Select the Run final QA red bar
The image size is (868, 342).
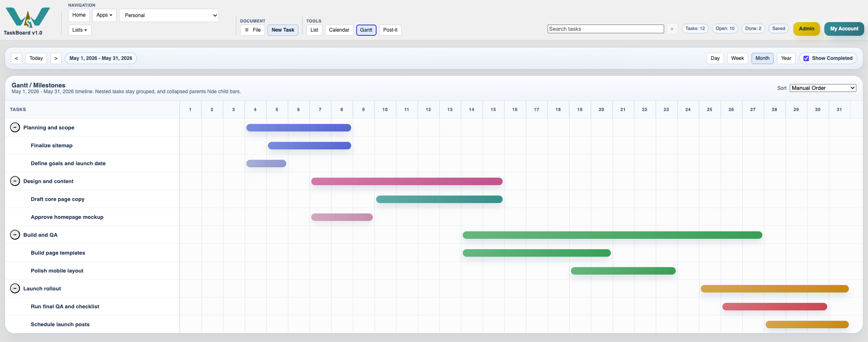click(775, 307)
